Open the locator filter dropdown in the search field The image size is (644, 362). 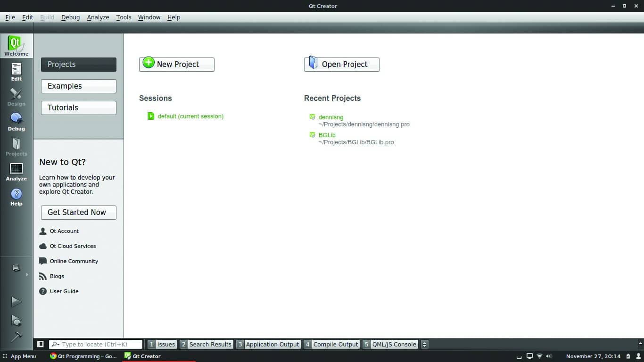[x=56, y=344]
